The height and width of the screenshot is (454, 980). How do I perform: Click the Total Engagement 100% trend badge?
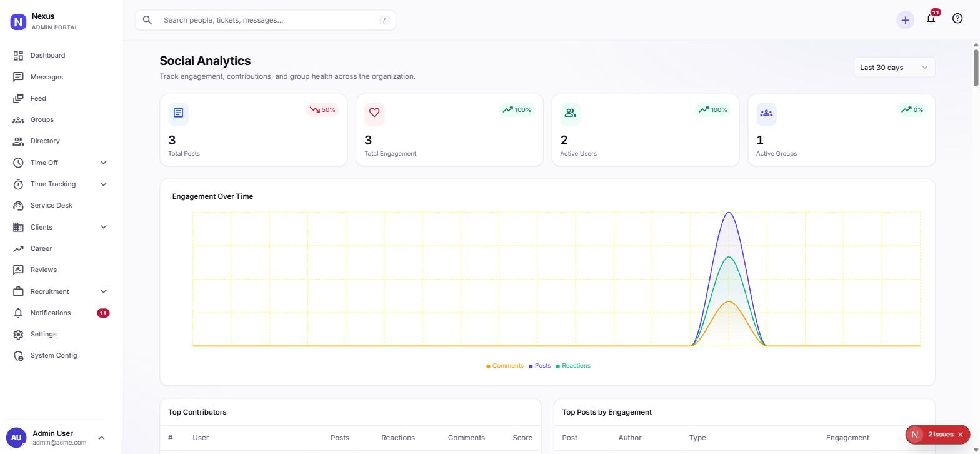click(517, 110)
